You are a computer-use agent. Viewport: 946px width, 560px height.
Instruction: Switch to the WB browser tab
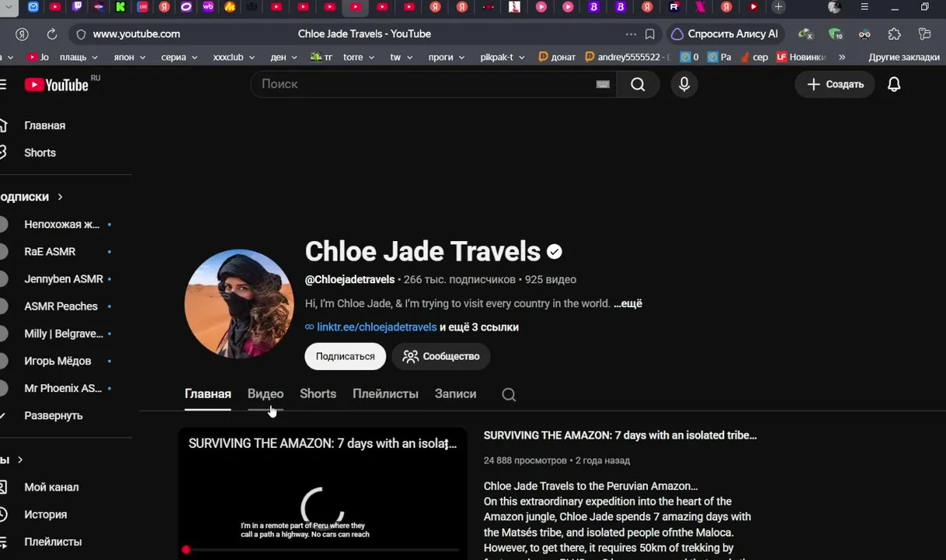(208, 7)
